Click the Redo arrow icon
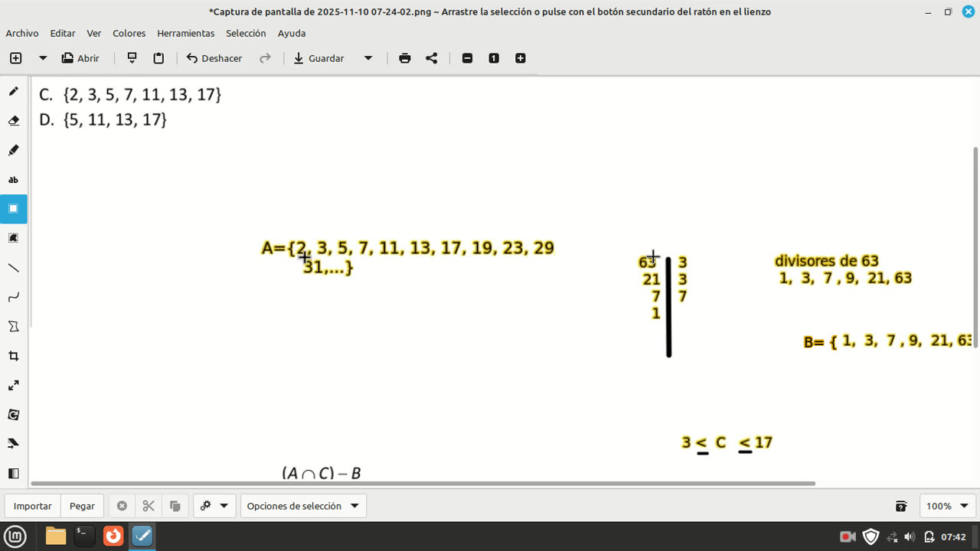The image size is (980, 551). tap(265, 58)
